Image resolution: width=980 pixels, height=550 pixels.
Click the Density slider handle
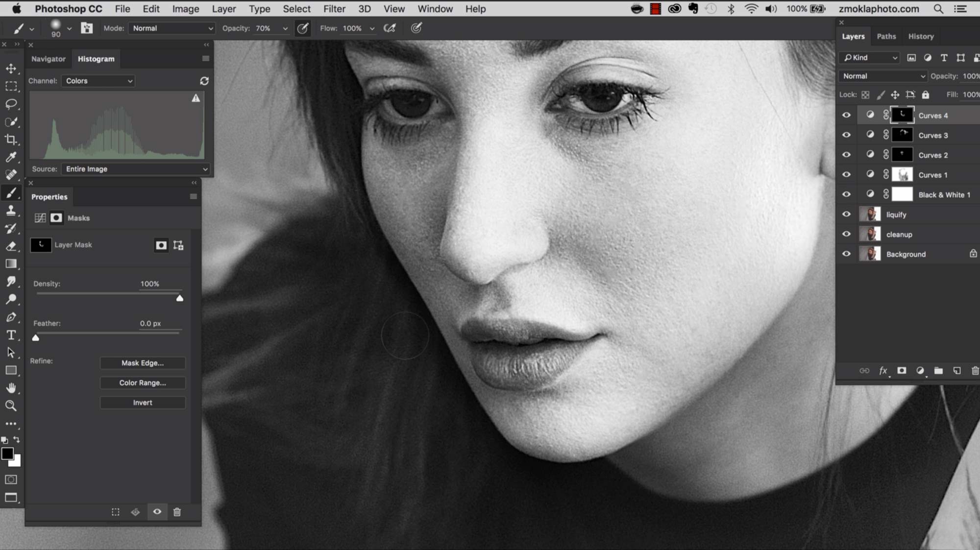[180, 298]
